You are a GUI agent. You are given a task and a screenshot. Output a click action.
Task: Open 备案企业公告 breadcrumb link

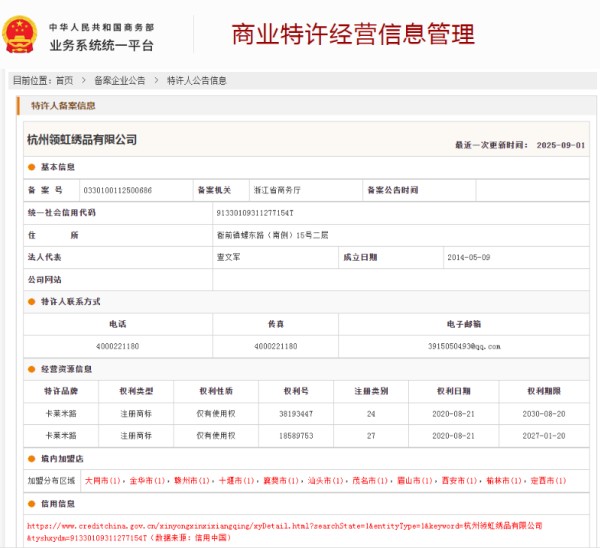tap(120, 81)
